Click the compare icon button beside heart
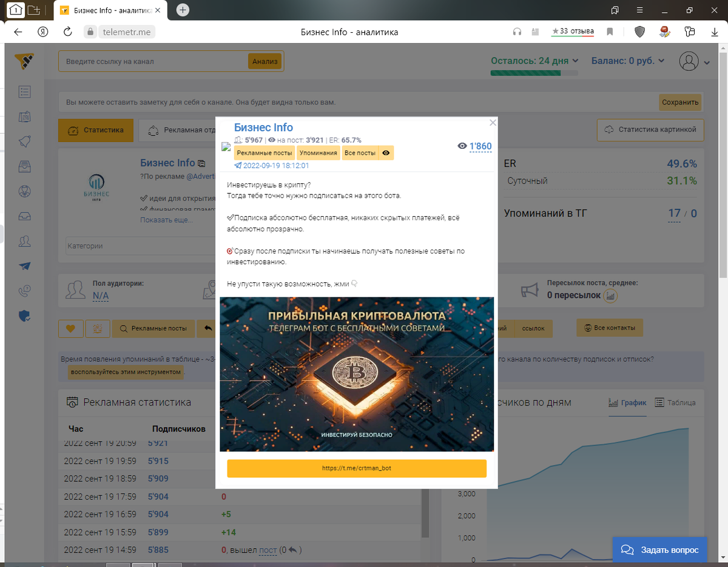 [97, 328]
